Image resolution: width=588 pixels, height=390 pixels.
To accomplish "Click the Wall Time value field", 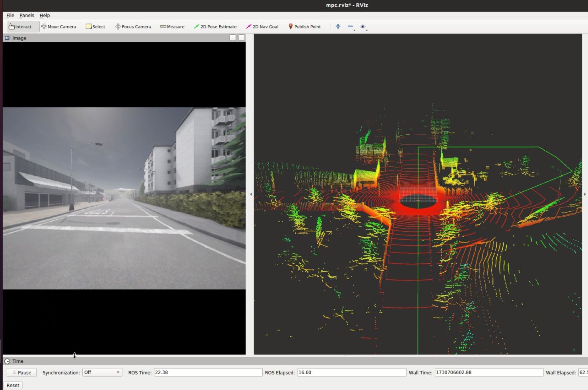I will pos(488,372).
